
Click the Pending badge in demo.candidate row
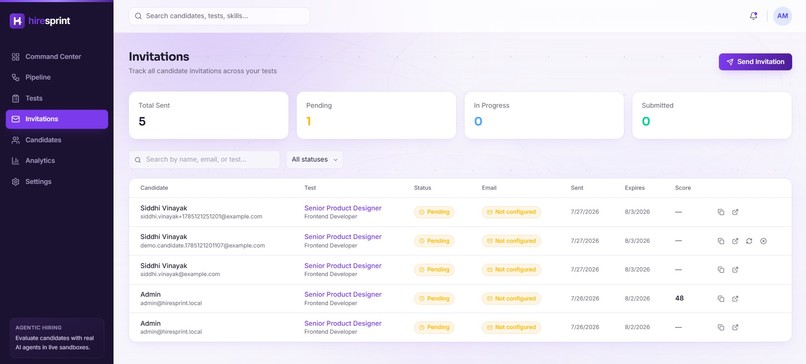[434, 241]
